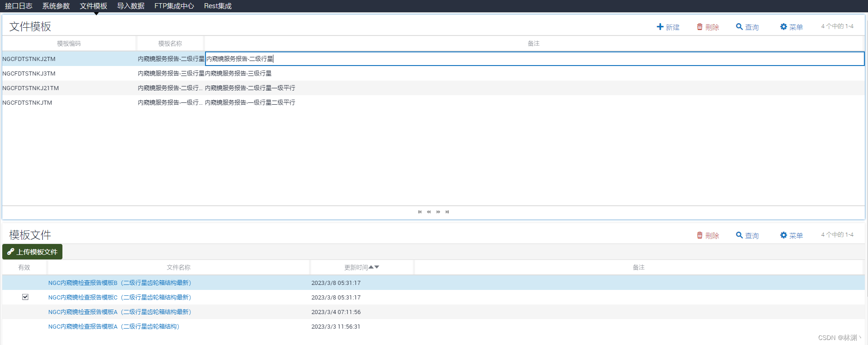This screenshot has height=345, width=868.
Task: Go to FTP集成中心 tab
Action: 174,6
